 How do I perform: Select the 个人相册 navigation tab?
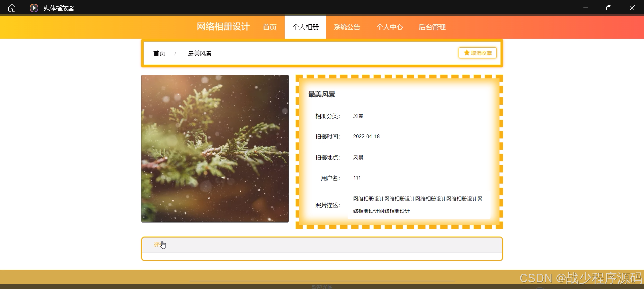point(305,27)
